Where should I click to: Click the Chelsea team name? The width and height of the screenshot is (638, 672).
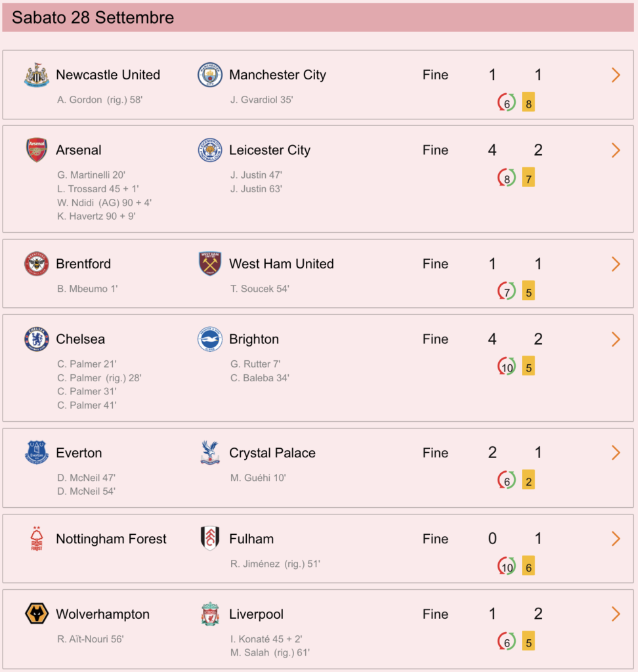pyautogui.click(x=80, y=339)
